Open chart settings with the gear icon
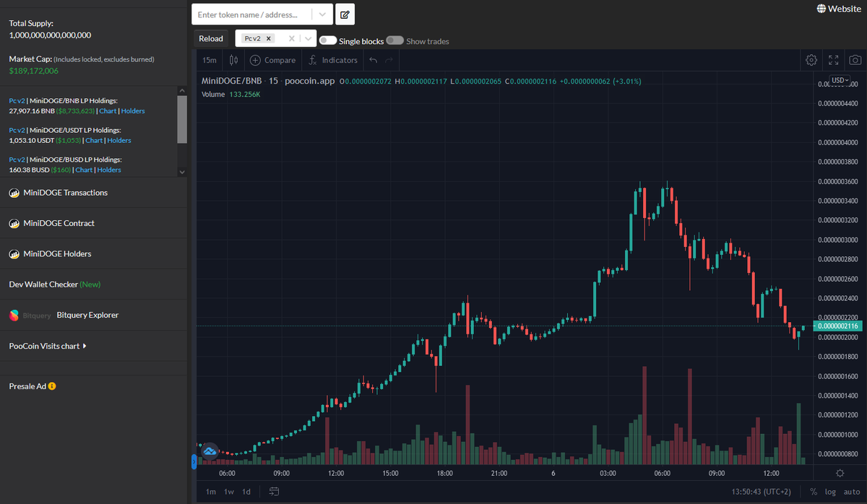The width and height of the screenshot is (867, 504). [x=811, y=61]
